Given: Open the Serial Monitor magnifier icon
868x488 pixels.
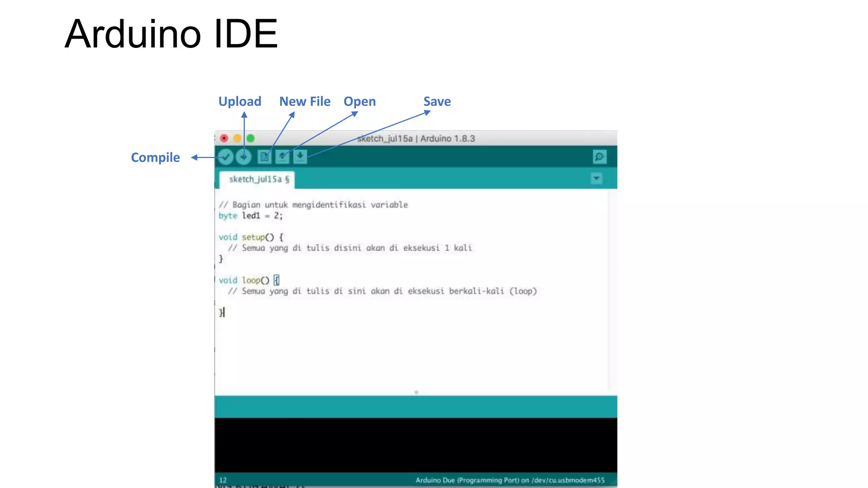Looking at the screenshot, I should [600, 157].
